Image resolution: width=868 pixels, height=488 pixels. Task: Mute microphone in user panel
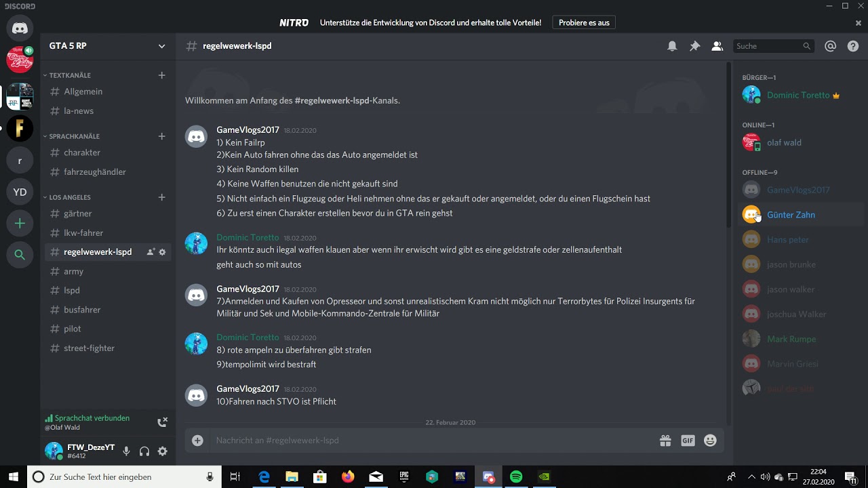(126, 451)
